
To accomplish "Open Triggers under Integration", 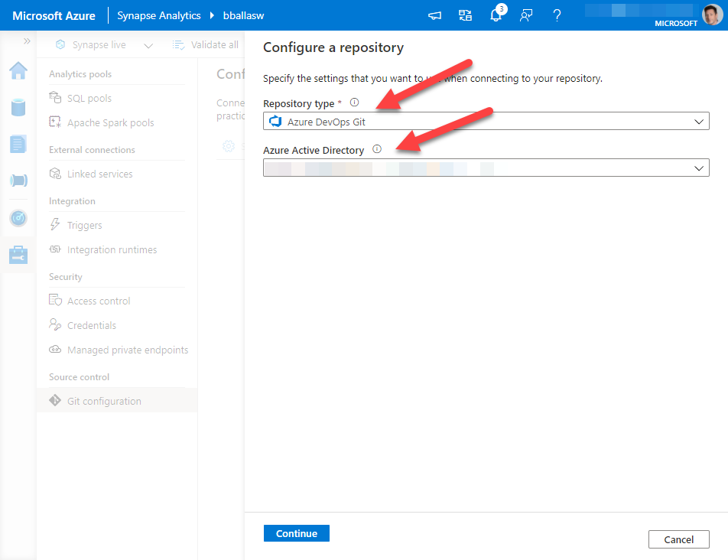I will pos(84,226).
